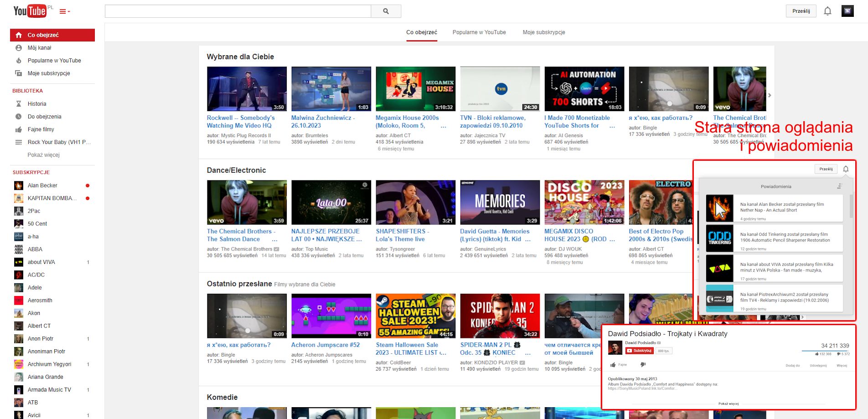Play Lata 00 thumbnail 25:37
868x419 pixels.
pyautogui.click(x=331, y=202)
